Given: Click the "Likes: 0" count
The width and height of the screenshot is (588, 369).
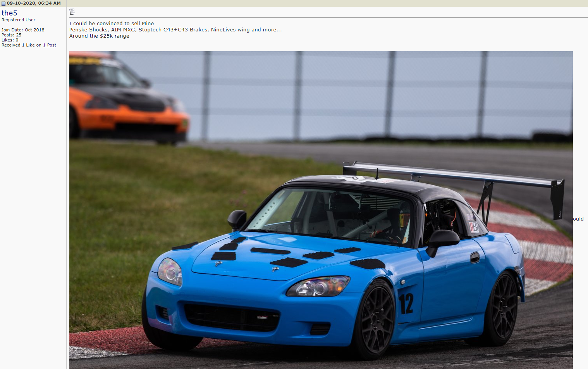Looking at the screenshot, I should pos(10,40).
